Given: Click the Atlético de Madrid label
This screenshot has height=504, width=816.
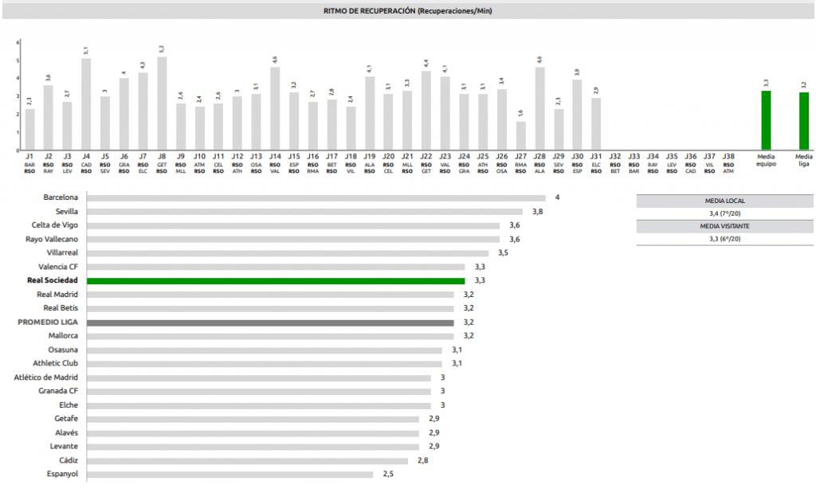Looking at the screenshot, I should pyautogui.click(x=46, y=377).
